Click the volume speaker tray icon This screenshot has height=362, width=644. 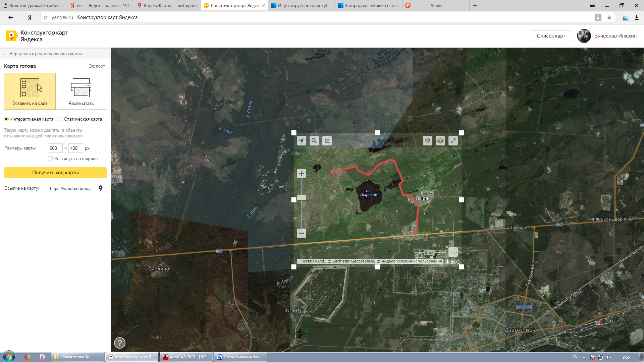point(608,357)
